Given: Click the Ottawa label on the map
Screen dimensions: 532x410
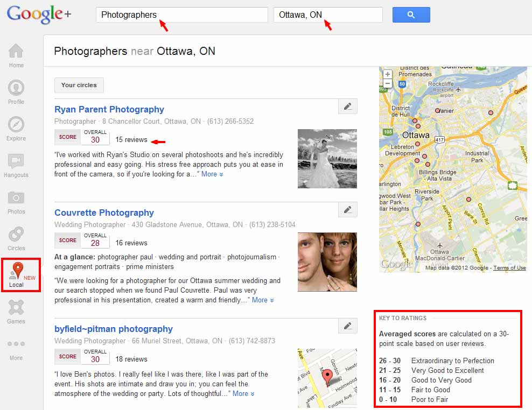Looking at the screenshot, I should pos(416,135).
